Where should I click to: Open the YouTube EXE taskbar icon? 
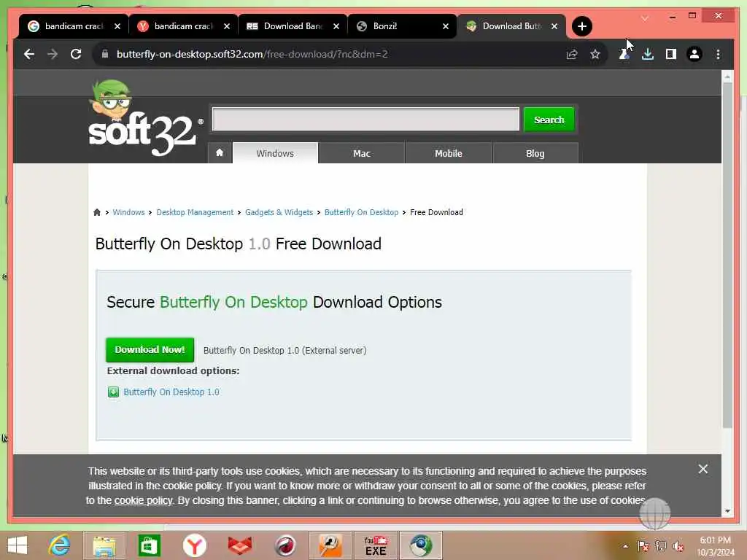[x=376, y=545]
